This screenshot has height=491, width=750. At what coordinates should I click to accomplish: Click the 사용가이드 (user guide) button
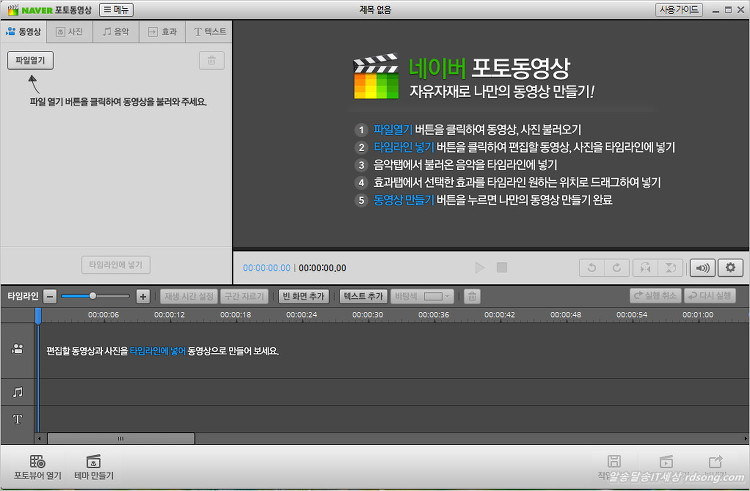coord(678,10)
